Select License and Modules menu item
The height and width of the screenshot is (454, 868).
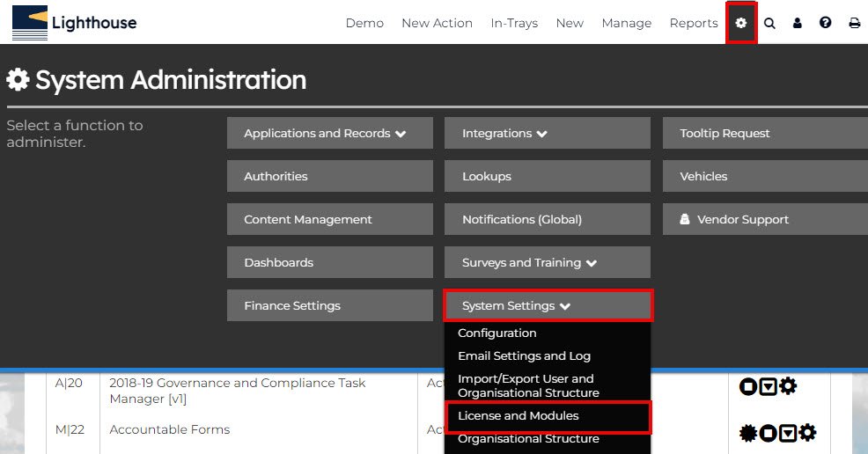click(518, 416)
